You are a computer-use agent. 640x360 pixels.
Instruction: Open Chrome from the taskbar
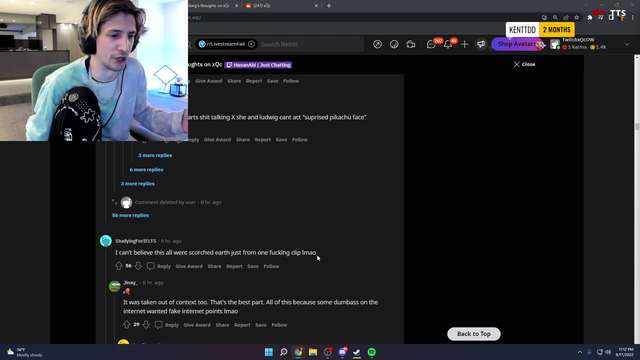tap(298, 352)
